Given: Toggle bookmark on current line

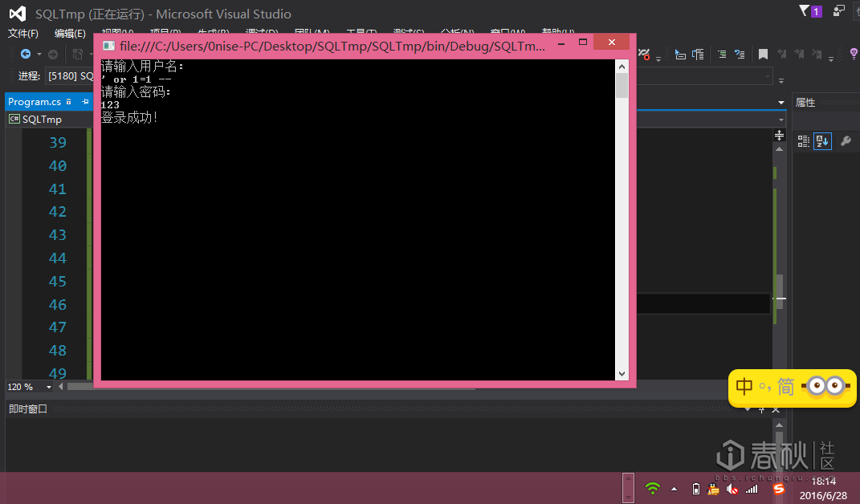Looking at the screenshot, I should tap(763, 54).
